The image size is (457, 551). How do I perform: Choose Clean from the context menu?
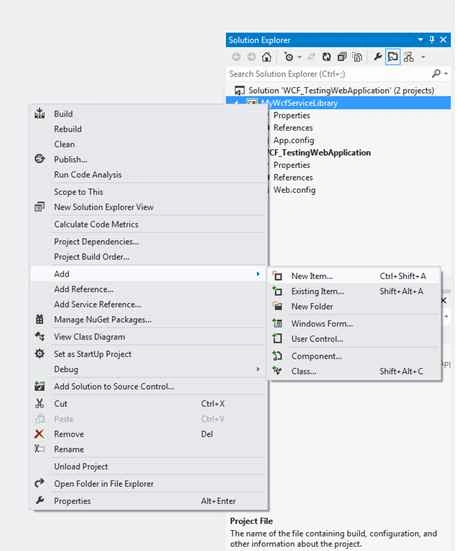tap(64, 144)
